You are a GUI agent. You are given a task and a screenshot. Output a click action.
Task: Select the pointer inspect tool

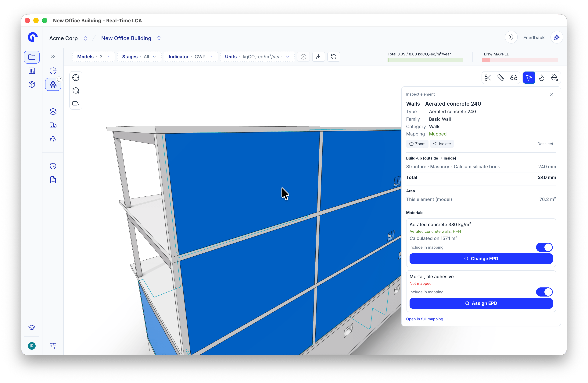529,78
